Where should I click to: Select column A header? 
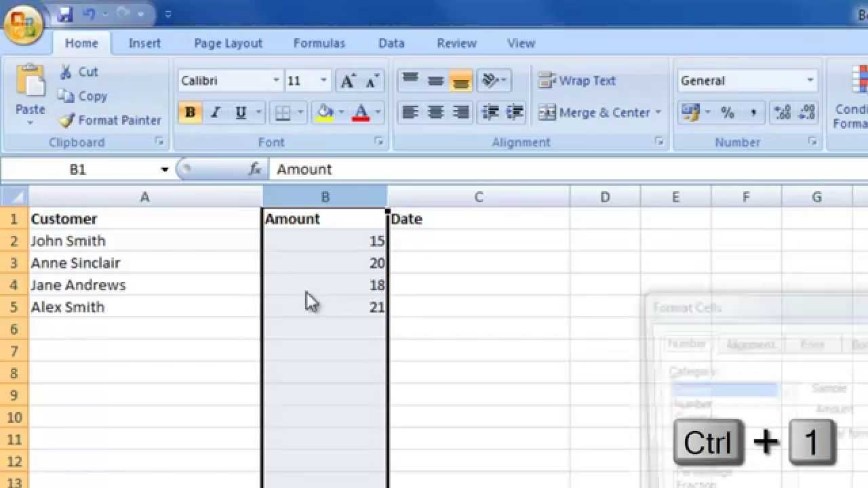coord(144,197)
